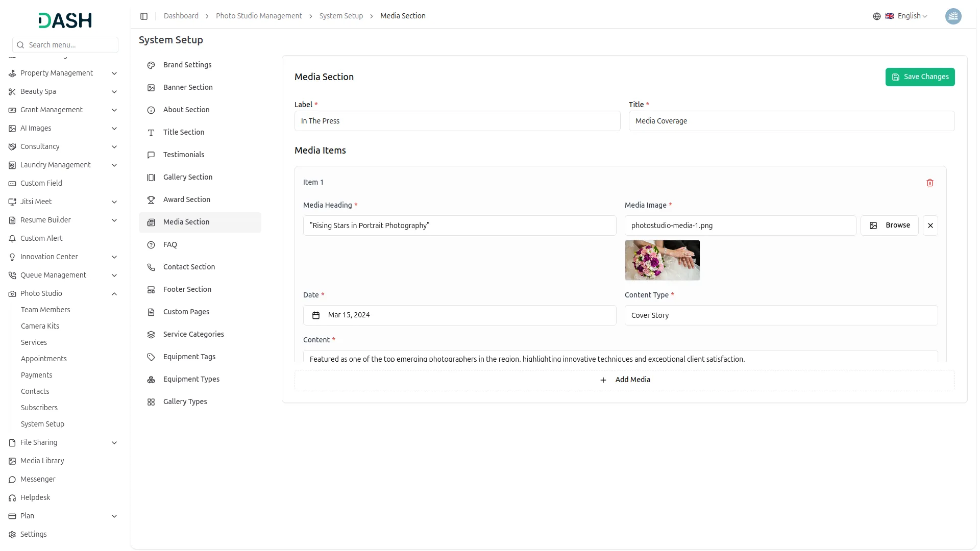Click the globe language icon
This screenshot has width=980, height=551.
[x=876, y=16]
